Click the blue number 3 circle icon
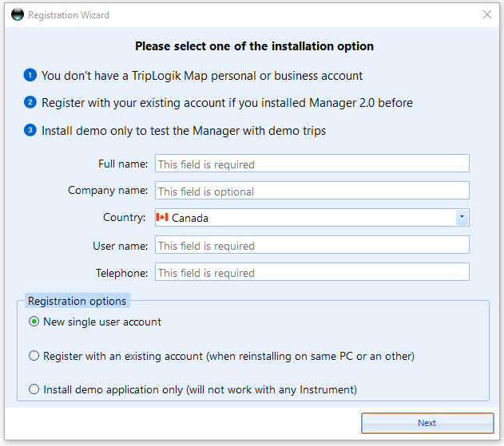 point(30,130)
